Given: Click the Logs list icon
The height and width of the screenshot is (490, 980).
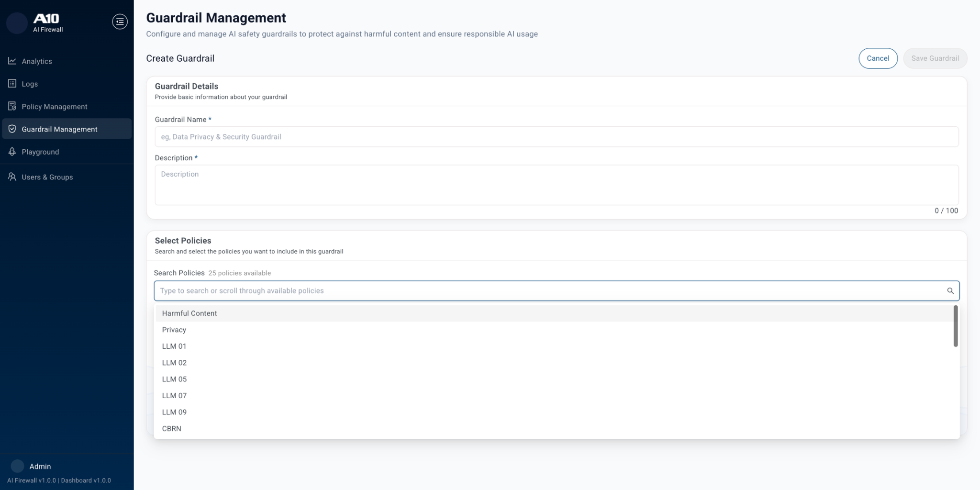Looking at the screenshot, I should pyautogui.click(x=12, y=84).
